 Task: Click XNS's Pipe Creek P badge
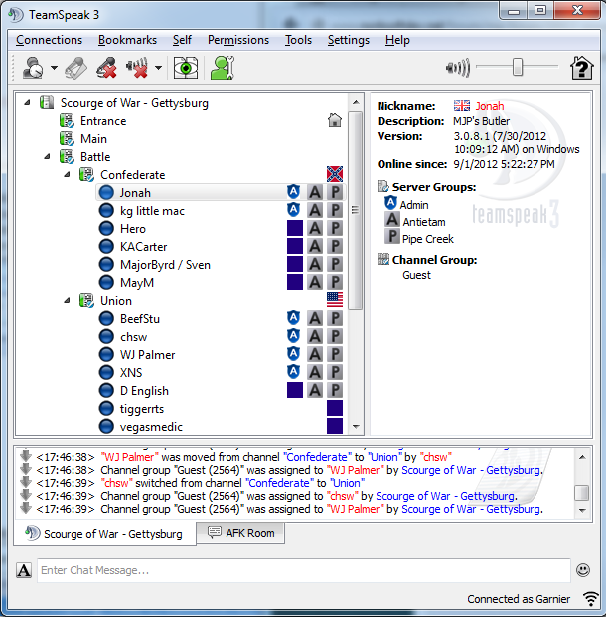point(335,372)
